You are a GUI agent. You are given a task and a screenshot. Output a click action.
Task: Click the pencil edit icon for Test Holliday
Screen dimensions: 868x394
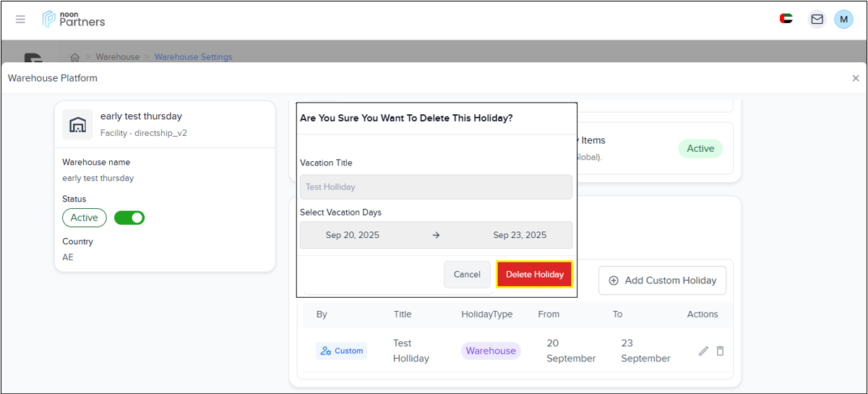tap(703, 351)
